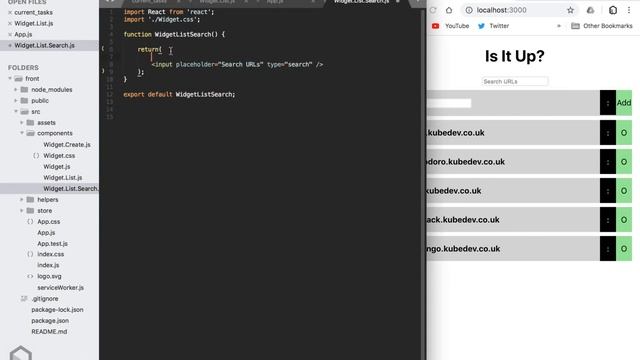The width and height of the screenshot is (640, 360).
Task: Open serviceWorker.js file
Action: (60, 288)
